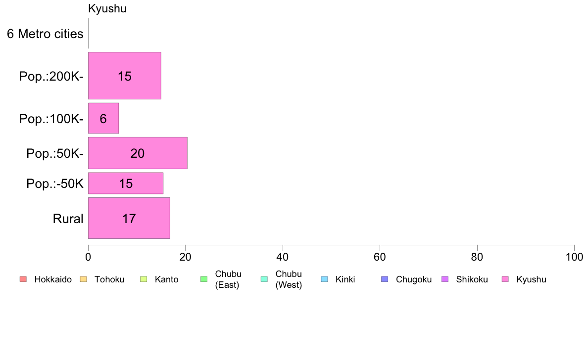
Task: Click the 6 Metro cities axis label
Action: [45, 34]
